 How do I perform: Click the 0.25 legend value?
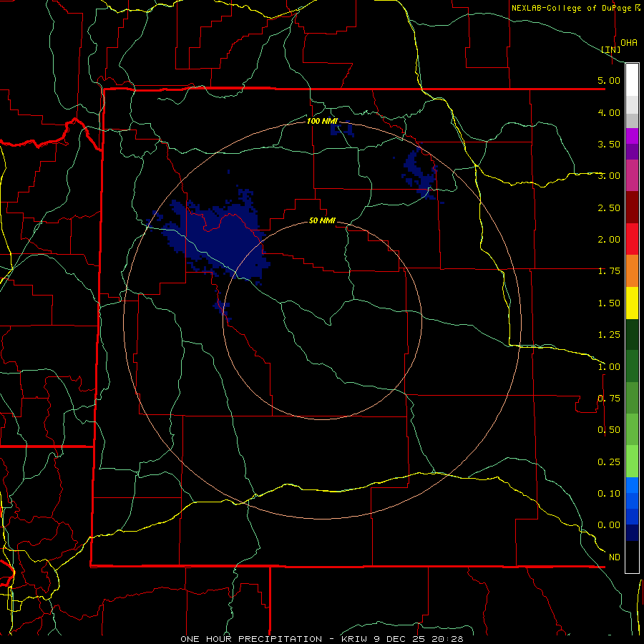click(x=609, y=462)
